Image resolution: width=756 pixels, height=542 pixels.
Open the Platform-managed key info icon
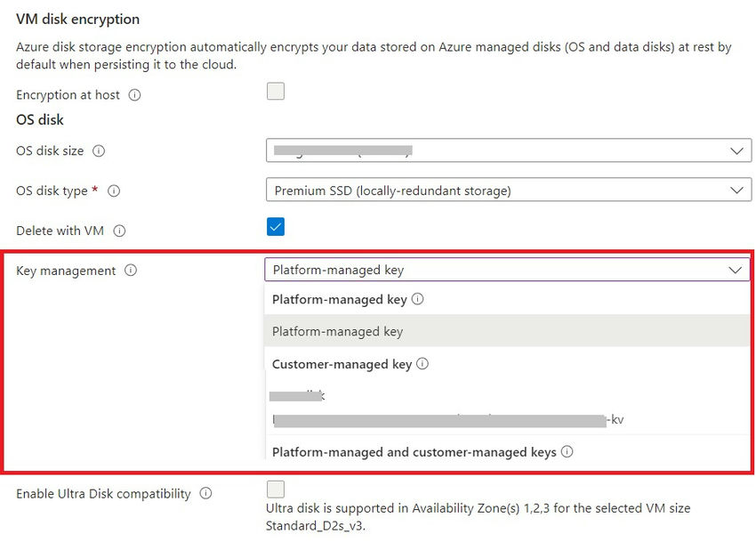[418, 299]
